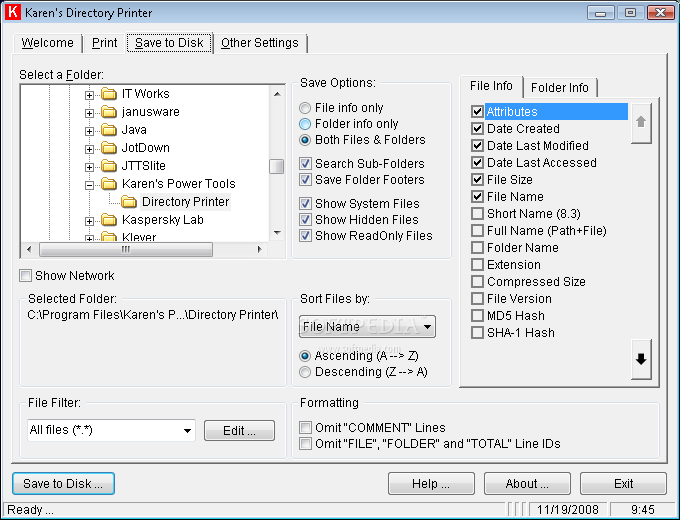Screen dimensions: 680x520
Task: Expand the Kaspersky Lab tree node
Action: [x=89, y=221]
